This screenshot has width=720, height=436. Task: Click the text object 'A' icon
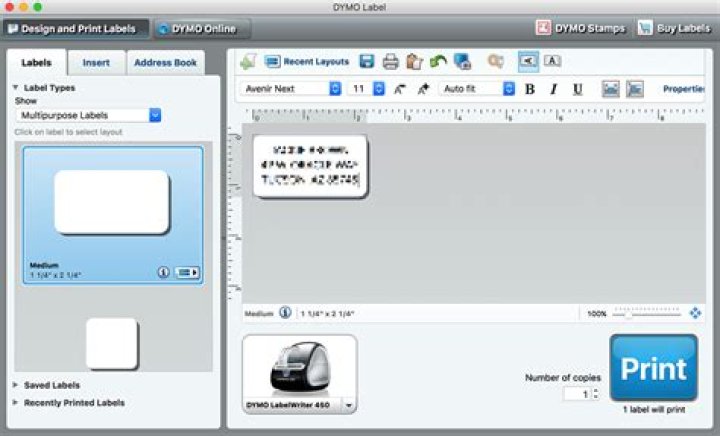pos(552,61)
